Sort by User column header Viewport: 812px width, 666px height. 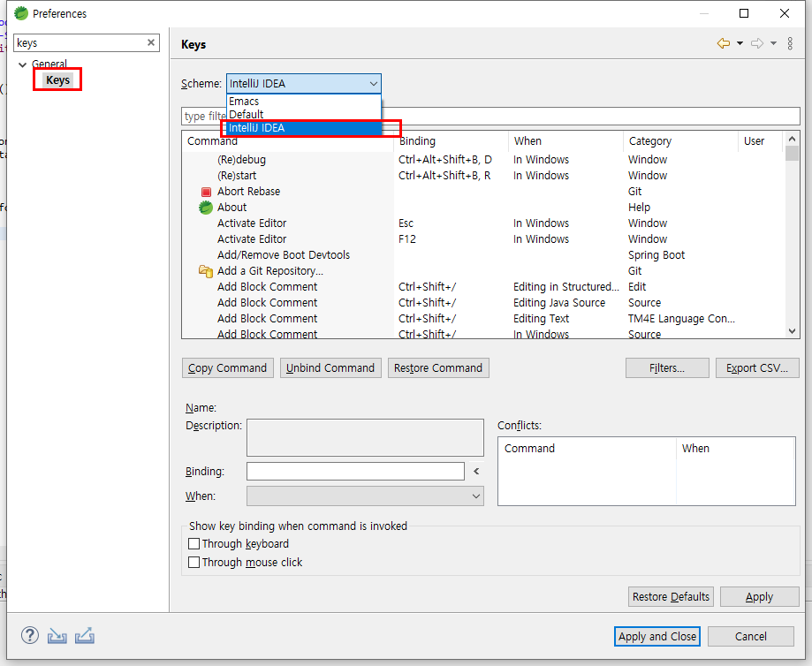point(760,140)
